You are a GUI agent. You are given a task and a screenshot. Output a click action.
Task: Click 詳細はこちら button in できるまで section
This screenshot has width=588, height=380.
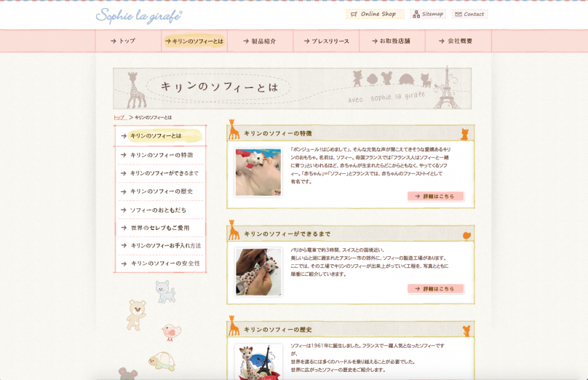click(436, 288)
